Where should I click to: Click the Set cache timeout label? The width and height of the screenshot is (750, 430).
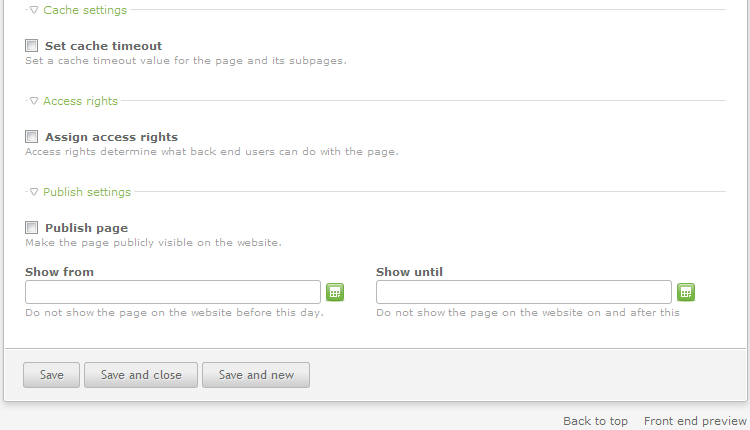(x=103, y=46)
